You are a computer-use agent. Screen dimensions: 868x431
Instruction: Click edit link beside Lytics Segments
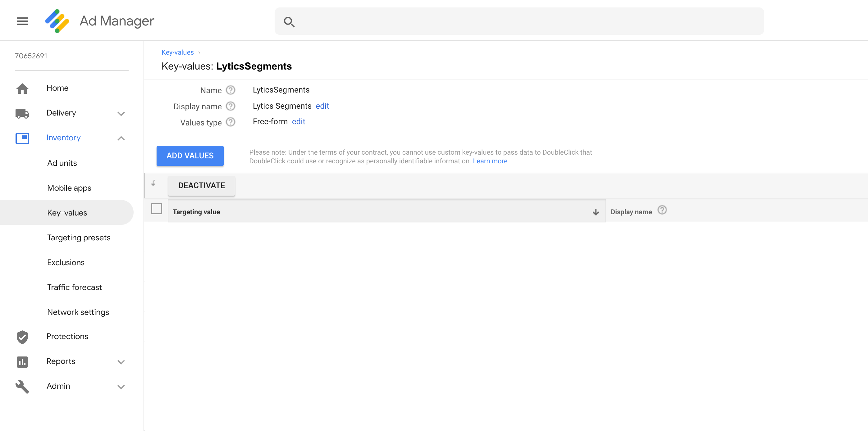(x=322, y=106)
